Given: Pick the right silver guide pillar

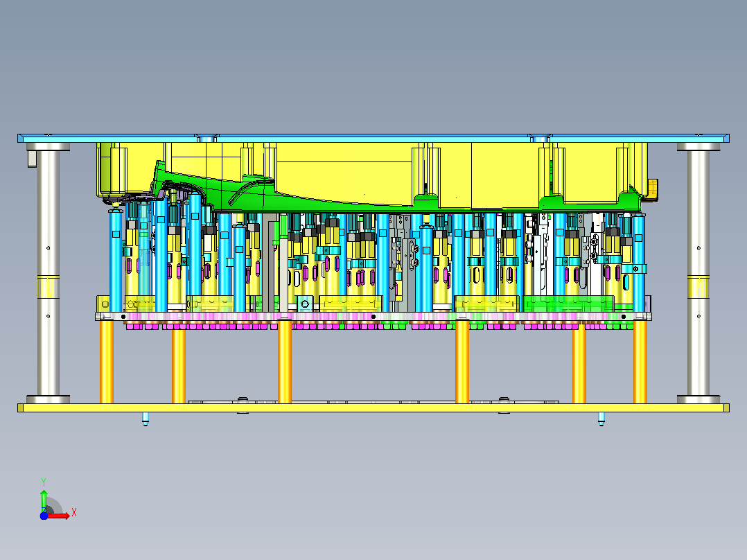Looking at the screenshot, I should coord(698,273).
